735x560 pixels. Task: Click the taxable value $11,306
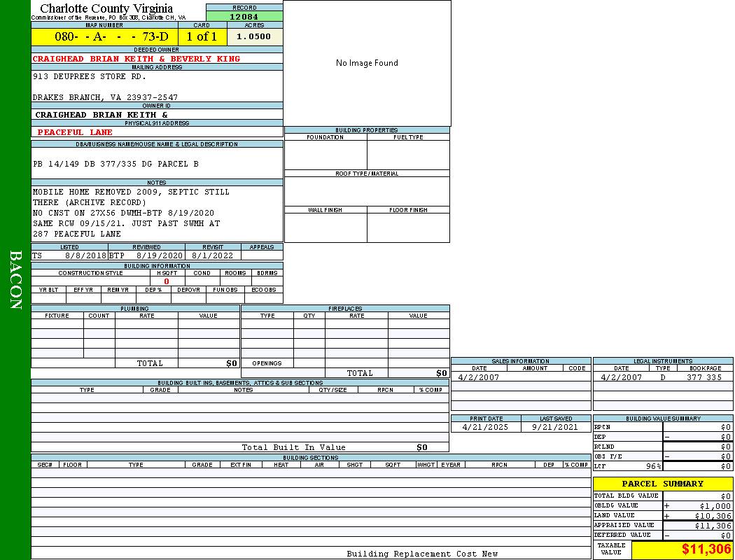coord(706,549)
